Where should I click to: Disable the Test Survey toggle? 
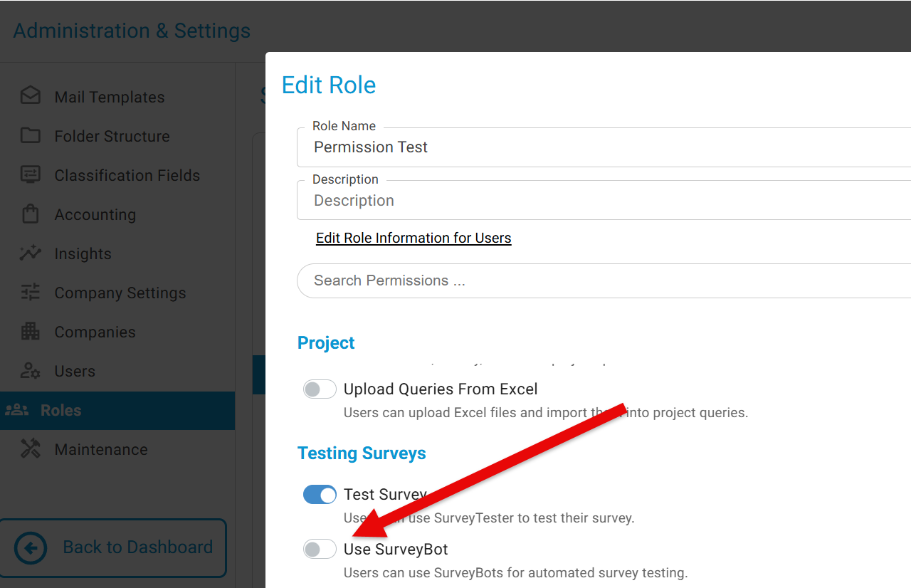click(320, 495)
